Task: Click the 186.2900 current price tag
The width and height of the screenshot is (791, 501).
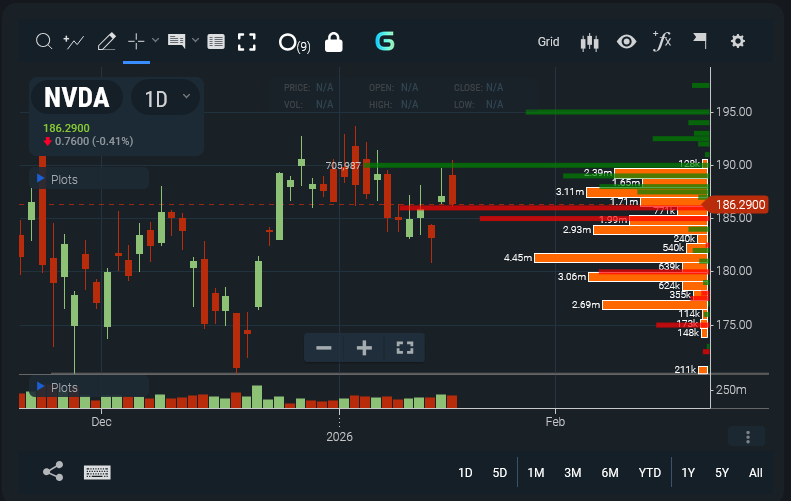Action: [x=736, y=204]
